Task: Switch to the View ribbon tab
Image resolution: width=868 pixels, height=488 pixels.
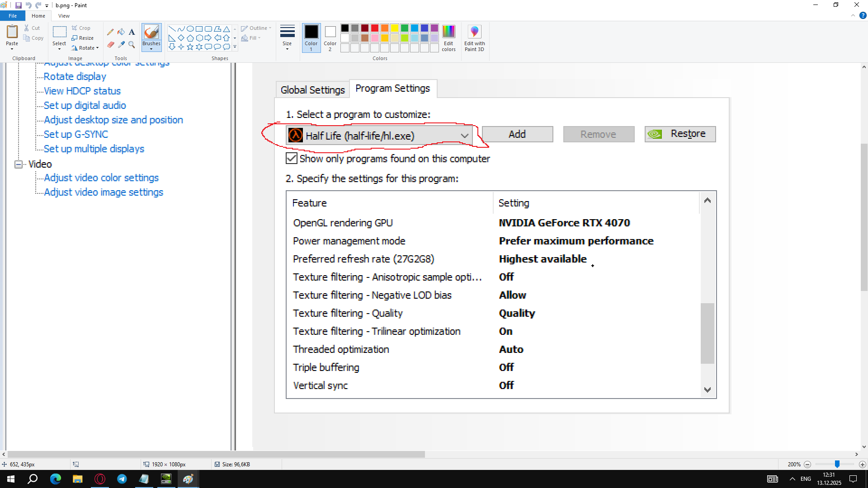Action: pyautogui.click(x=64, y=16)
